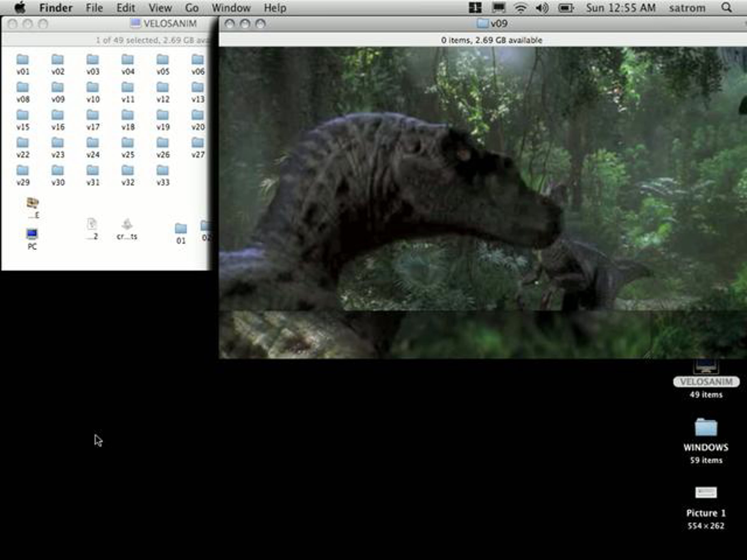
Task: Click '0 items, 2.69 GB available' status text
Action: coord(491,40)
